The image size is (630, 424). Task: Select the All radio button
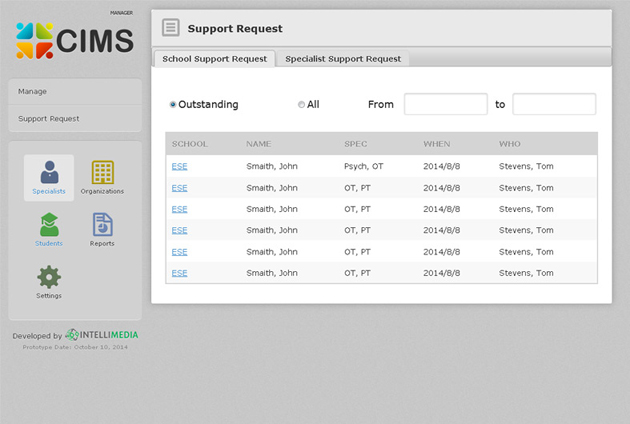[301, 104]
